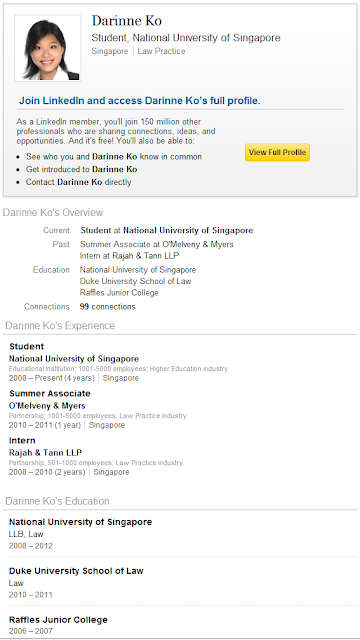The height and width of the screenshot is (640, 360).
Task: Click the Intern job title heading
Action: tap(22, 440)
